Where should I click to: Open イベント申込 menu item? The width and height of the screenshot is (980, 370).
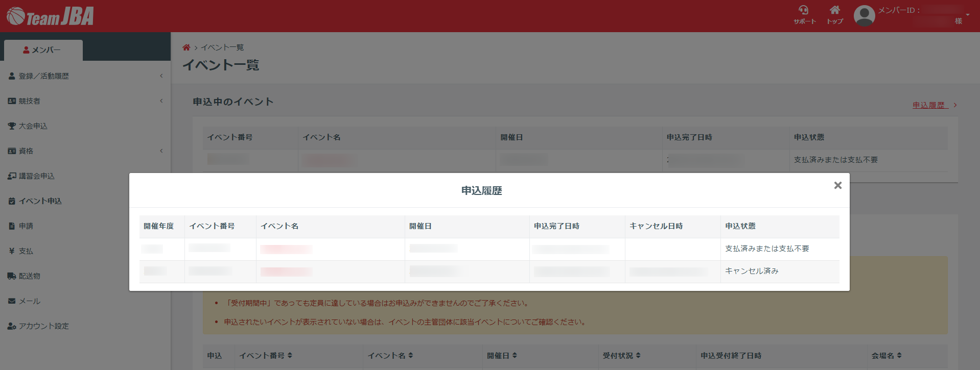40,201
